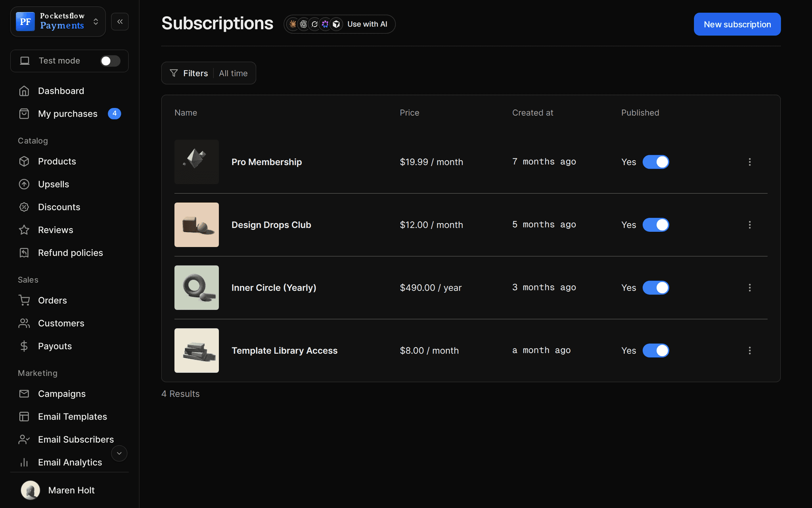Click the Use with AI button
Screen dimensions: 812x508
[x=339, y=24]
